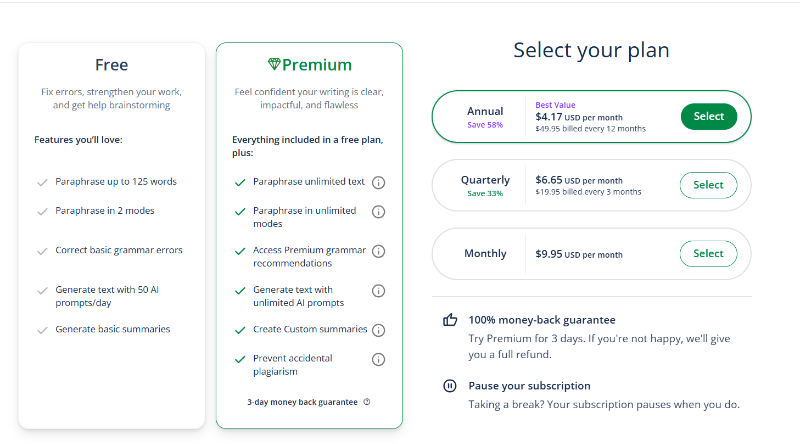Image resolution: width=800 pixels, height=444 pixels.
Task: Click the 3-day money back guarantee text
Action: [x=302, y=402]
